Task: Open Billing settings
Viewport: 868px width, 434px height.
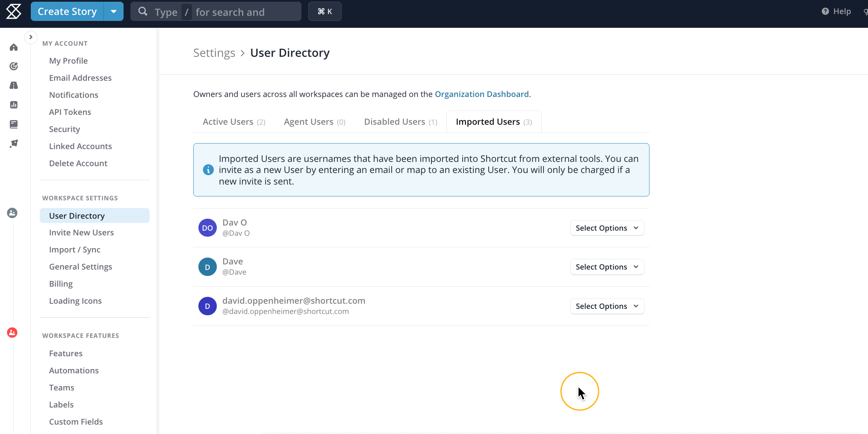Action: click(61, 284)
